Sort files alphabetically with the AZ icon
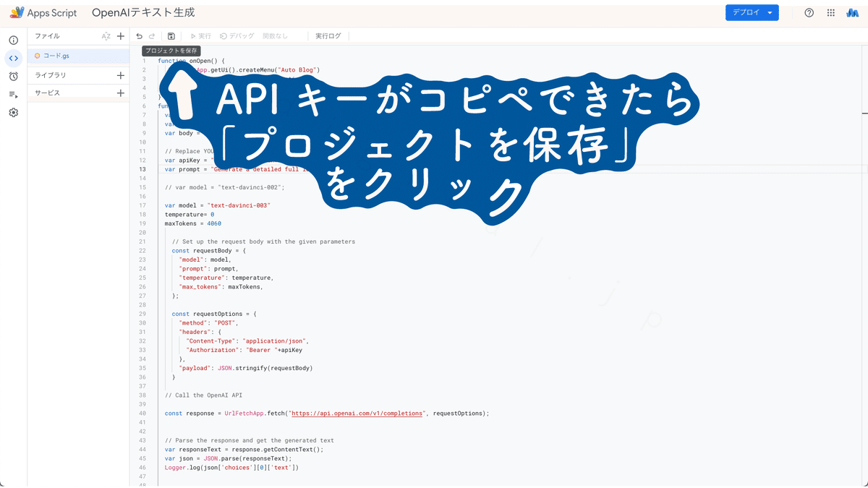This screenshot has height=488, width=868. (x=106, y=36)
